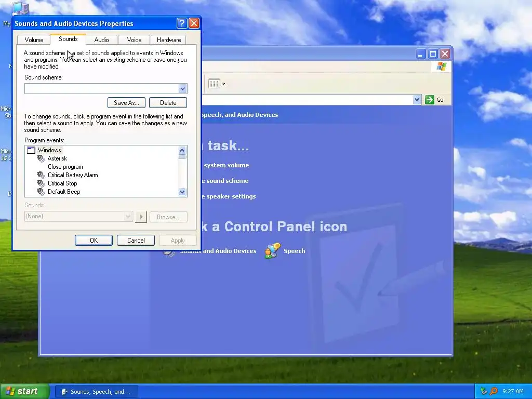Open the Hardware tab
This screenshot has width=532, height=399.
click(x=169, y=39)
